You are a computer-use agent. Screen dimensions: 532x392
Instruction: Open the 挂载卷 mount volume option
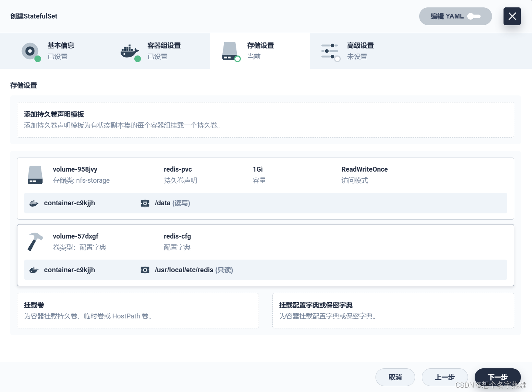pyautogui.click(x=138, y=311)
